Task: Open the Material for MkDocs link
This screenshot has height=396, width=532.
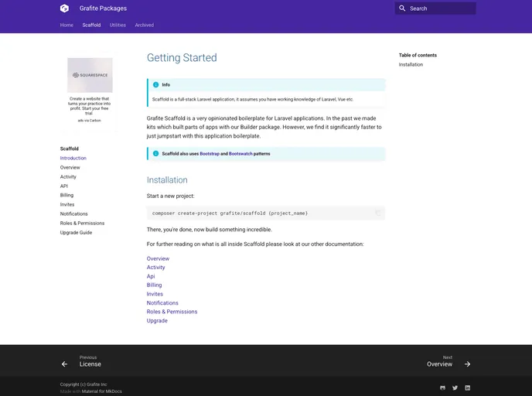Action: point(102,391)
